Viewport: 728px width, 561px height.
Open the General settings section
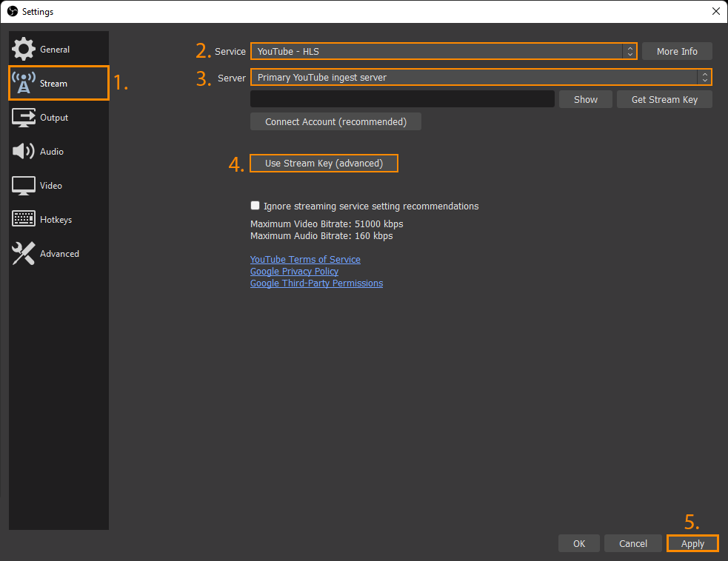tap(59, 49)
